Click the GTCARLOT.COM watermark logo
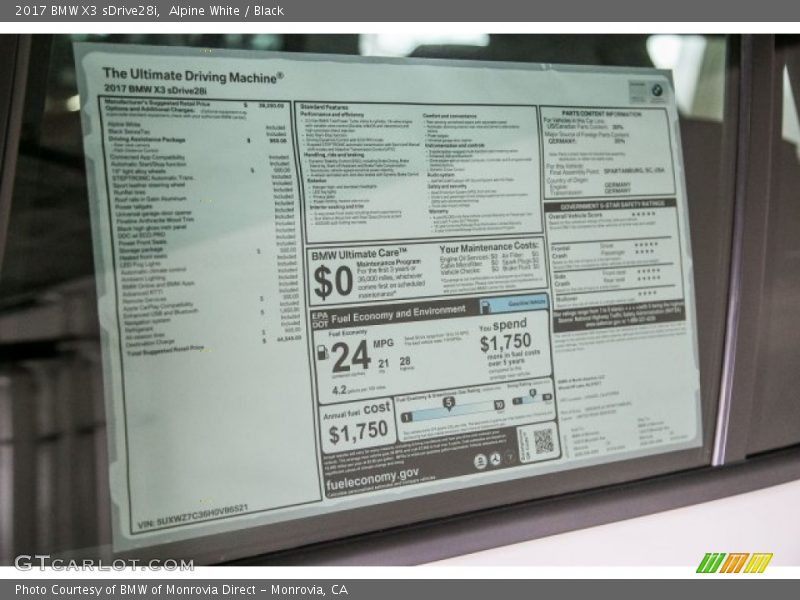The image size is (800, 600). 103,563
